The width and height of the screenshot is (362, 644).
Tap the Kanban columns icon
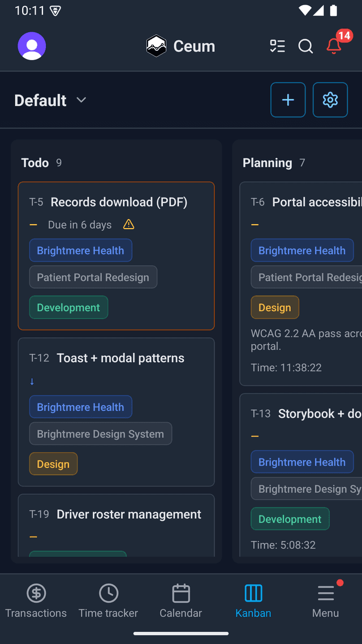[x=253, y=593]
